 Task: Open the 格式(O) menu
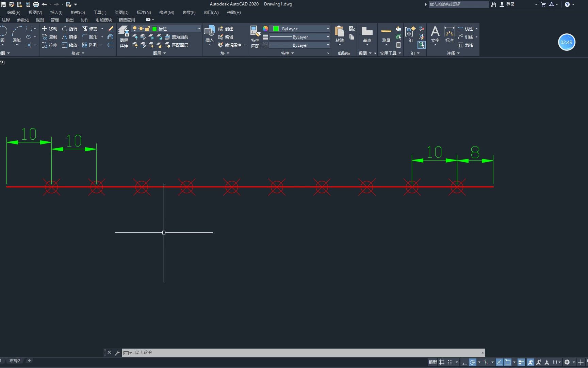point(78,12)
